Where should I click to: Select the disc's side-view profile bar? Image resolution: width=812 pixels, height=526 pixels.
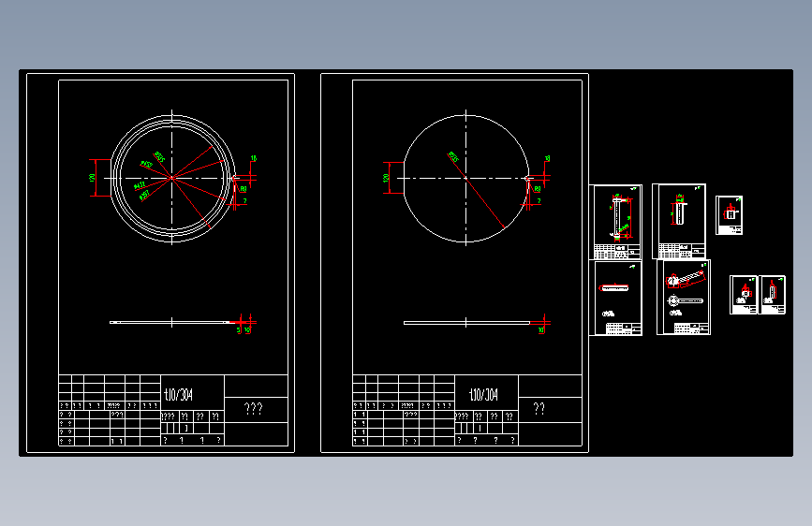[466, 323]
